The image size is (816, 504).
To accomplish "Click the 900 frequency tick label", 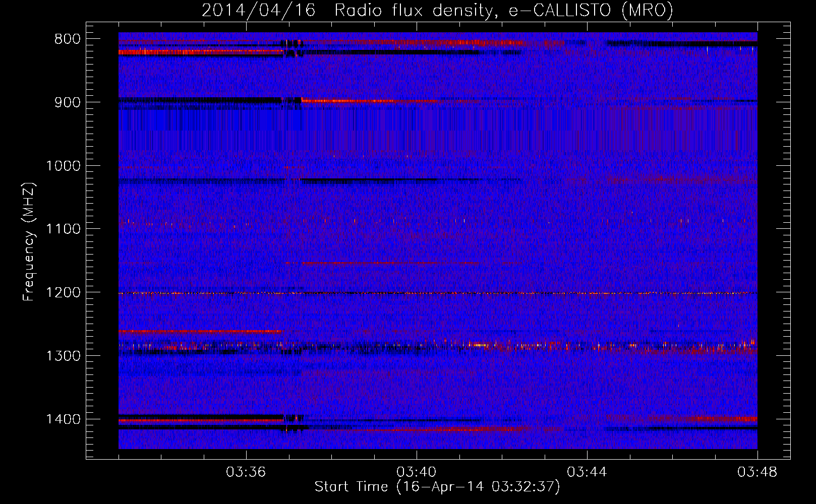I will [x=68, y=102].
